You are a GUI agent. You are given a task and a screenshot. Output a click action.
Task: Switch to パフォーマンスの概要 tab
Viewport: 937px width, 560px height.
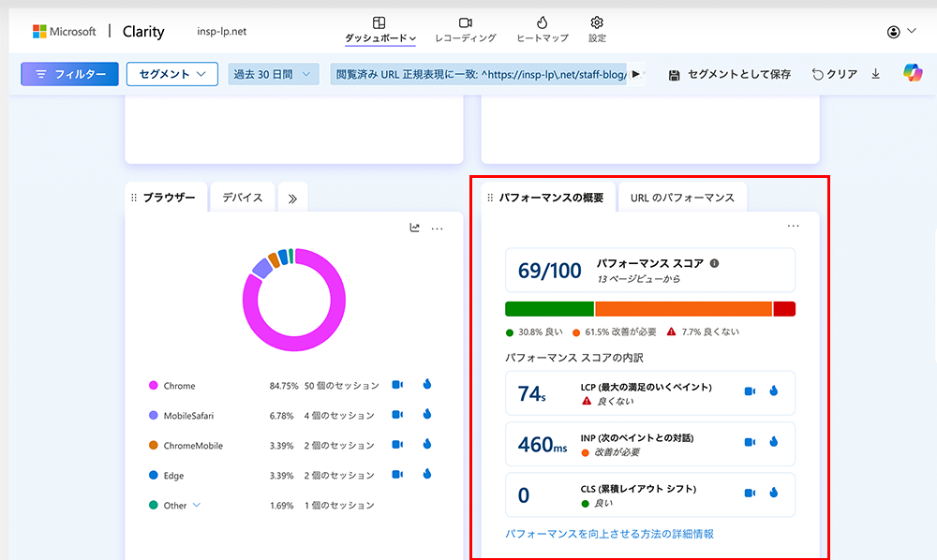pyautogui.click(x=550, y=198)
